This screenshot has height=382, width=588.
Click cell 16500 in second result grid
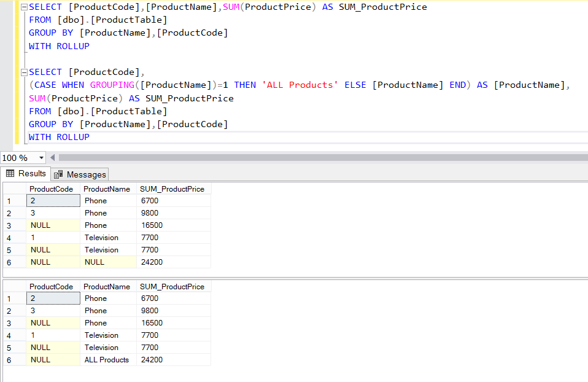point(173,322)
